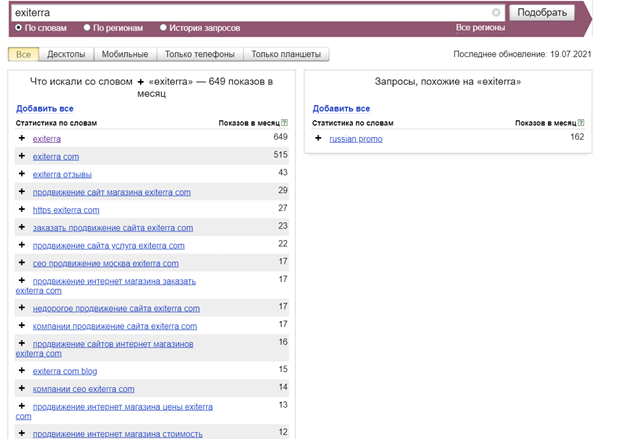624x439 pixels.
Task: Open the 'exiterra' keyword link
Action: tap(47, 139)
